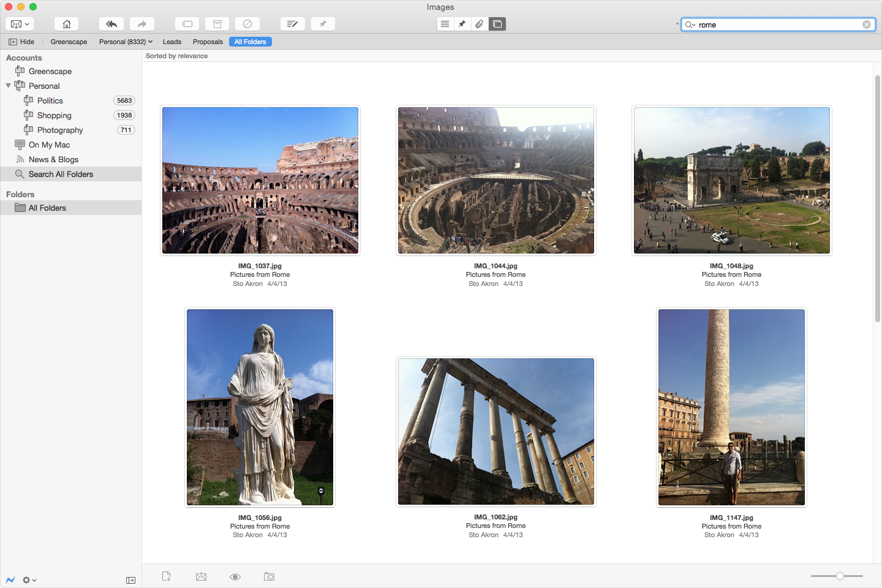
Task: Switch to the Images view mode
Action: [x=497, y=24]
